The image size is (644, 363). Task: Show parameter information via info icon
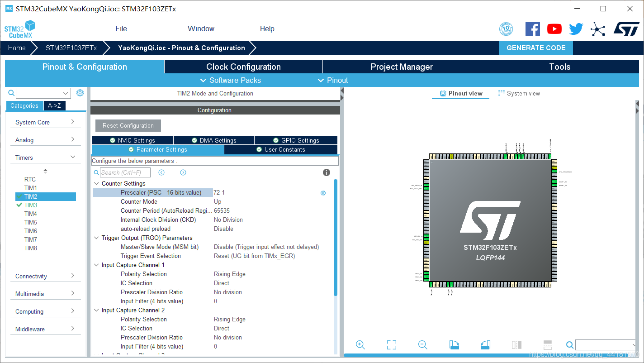(x=327, y=172)
